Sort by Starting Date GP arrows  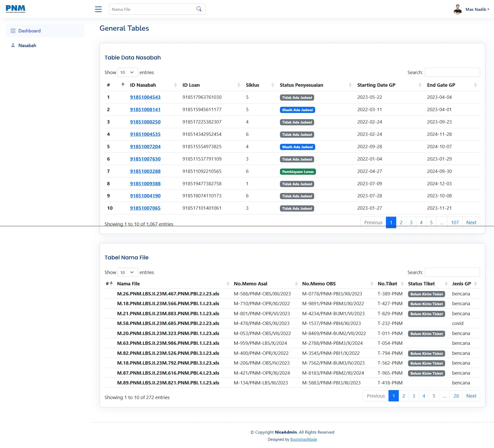pyautogui.click(x=420, y=85)
